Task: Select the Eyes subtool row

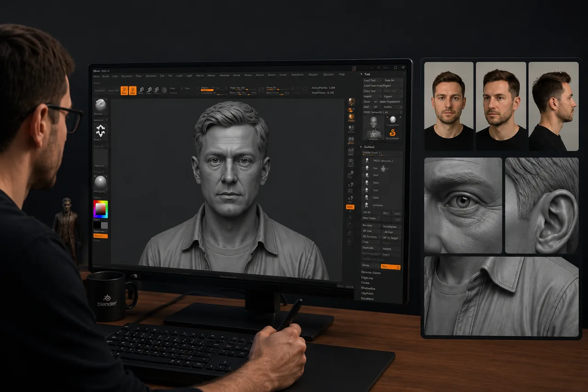Action: (x=381, y=190)
